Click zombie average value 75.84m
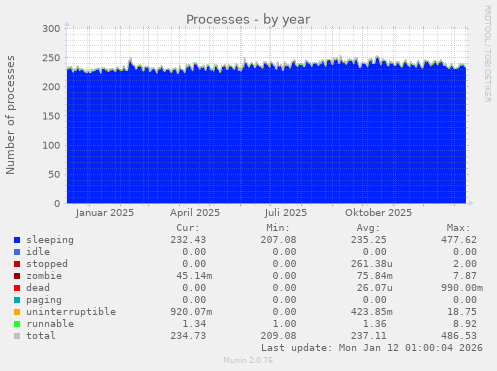The height and width of the screenshot is (371, 497). tap(375, 276)
